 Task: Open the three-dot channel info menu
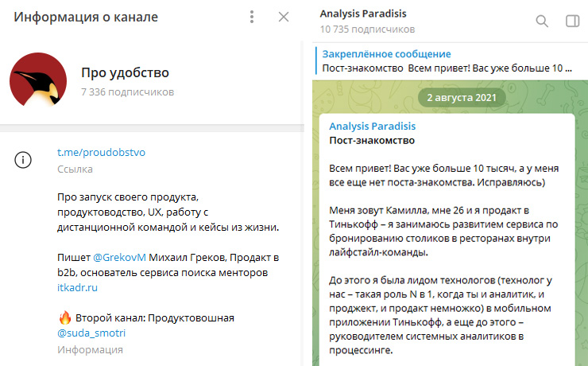(x=252, y=17)
